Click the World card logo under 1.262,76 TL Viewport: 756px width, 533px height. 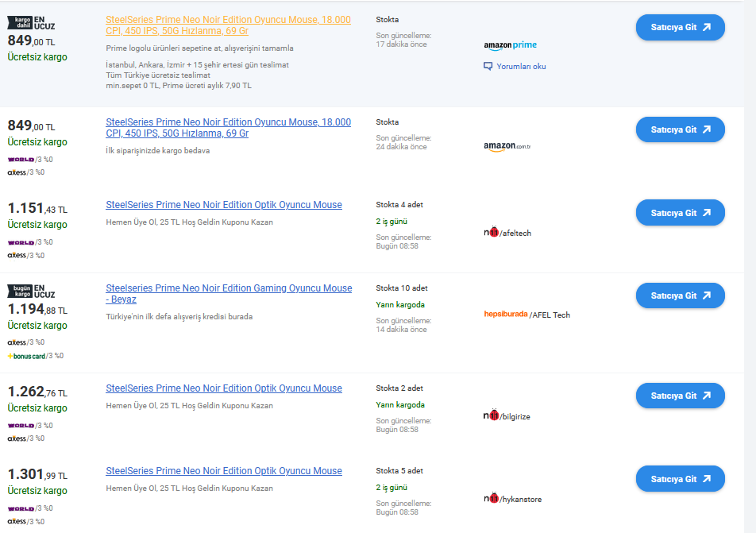(x=21, y=425)
